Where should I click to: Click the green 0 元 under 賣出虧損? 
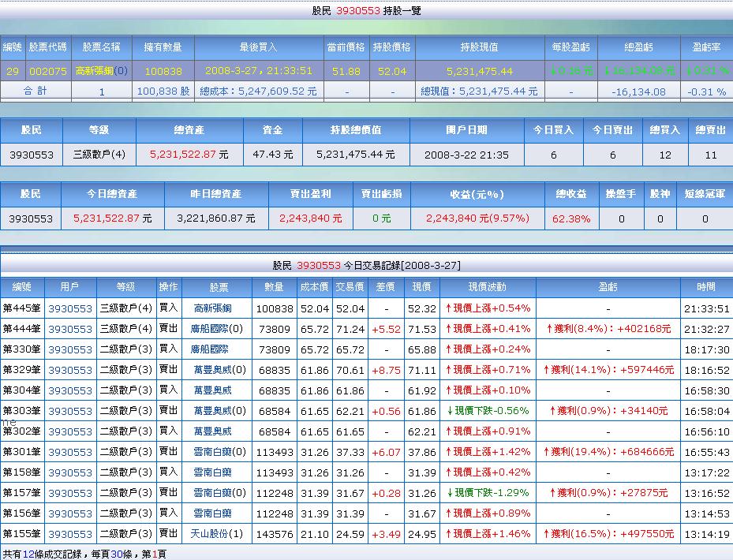381,218
